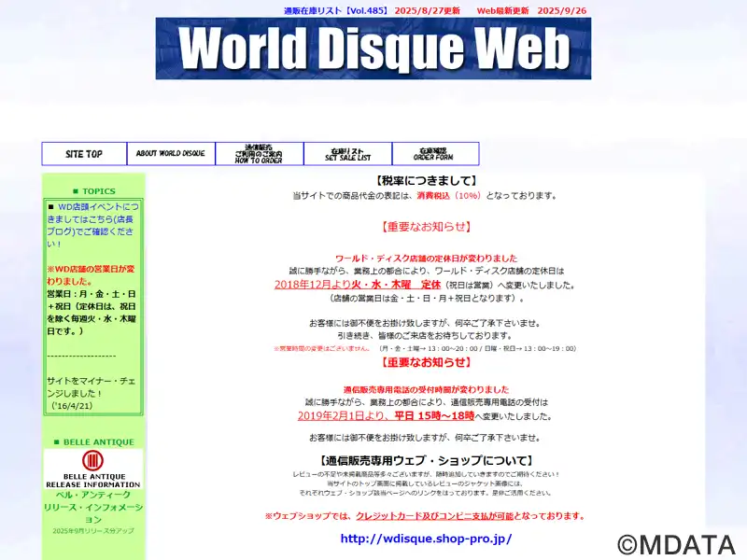747x560 pixels.
Task: Click the 2025/8/27更新 date text
Action: (x=428, y=11)
